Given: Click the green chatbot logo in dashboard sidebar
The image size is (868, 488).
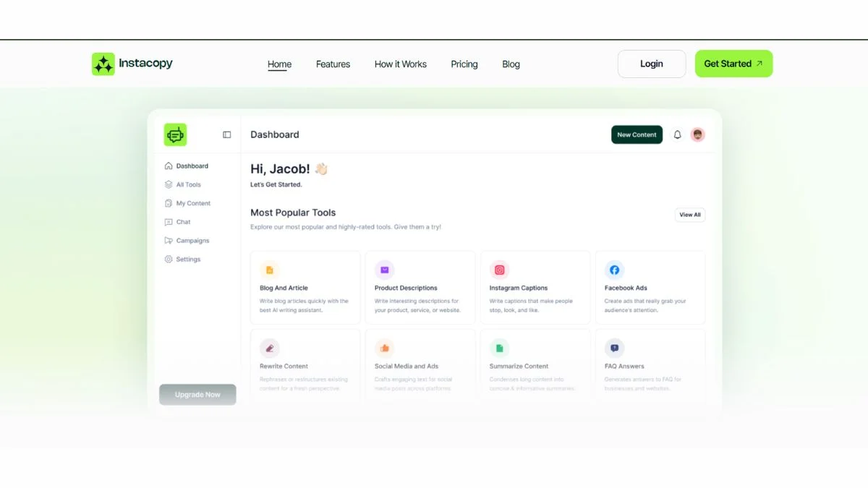Looking at the screenshot, I should click(175, 134).
